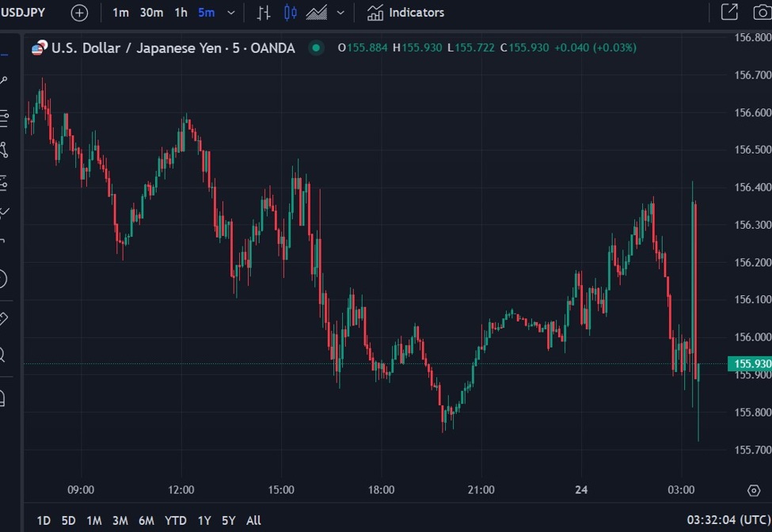Open timezone menu at 03:32:04 (UTC)
This screenshot has height=532, width=772.
tap(728, 520)
